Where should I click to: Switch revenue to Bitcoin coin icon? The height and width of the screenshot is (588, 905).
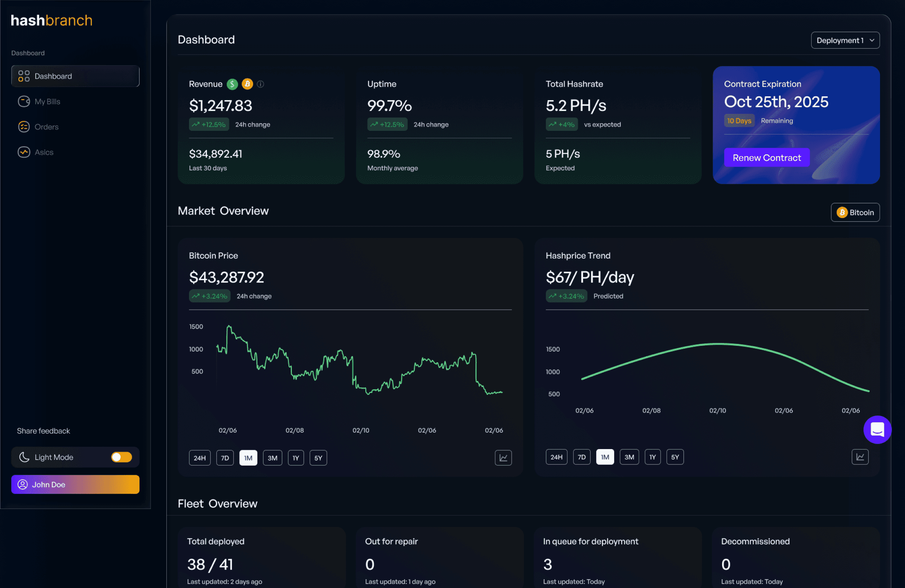pyautogui.click(x=247, y=84)
